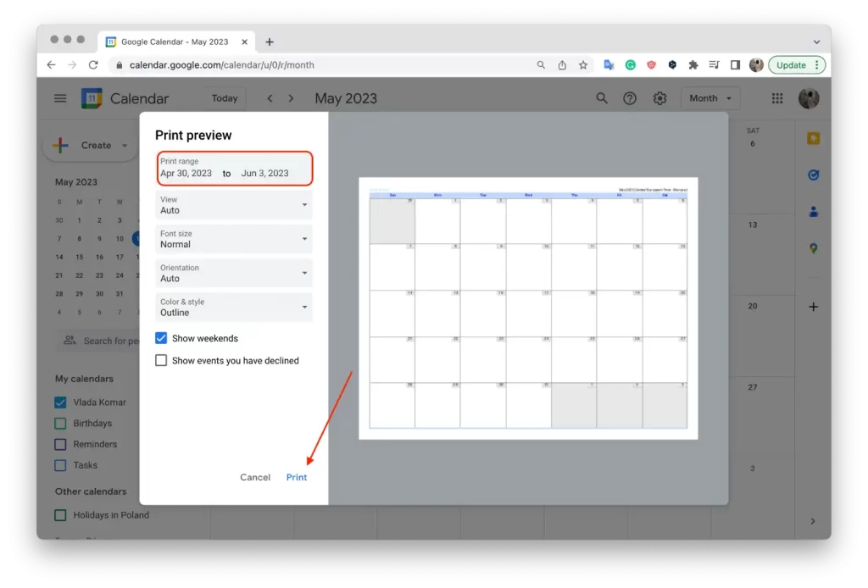Open Calendar support help icon
Screen dimensions: 868x588
(630, 98)
